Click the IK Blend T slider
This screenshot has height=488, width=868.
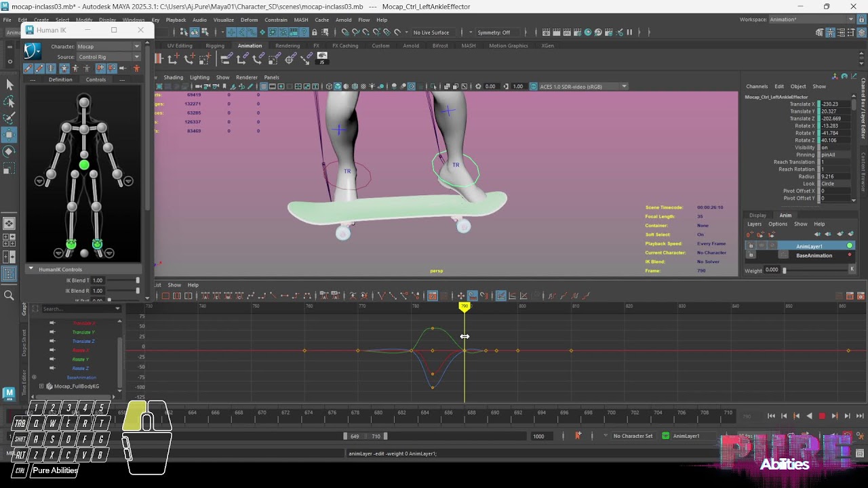point(122,280)
